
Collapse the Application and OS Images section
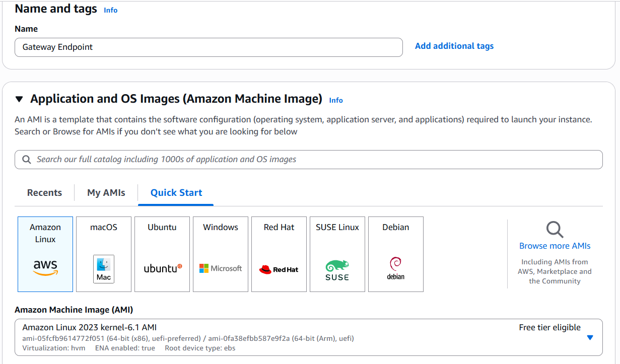(19, 99)
